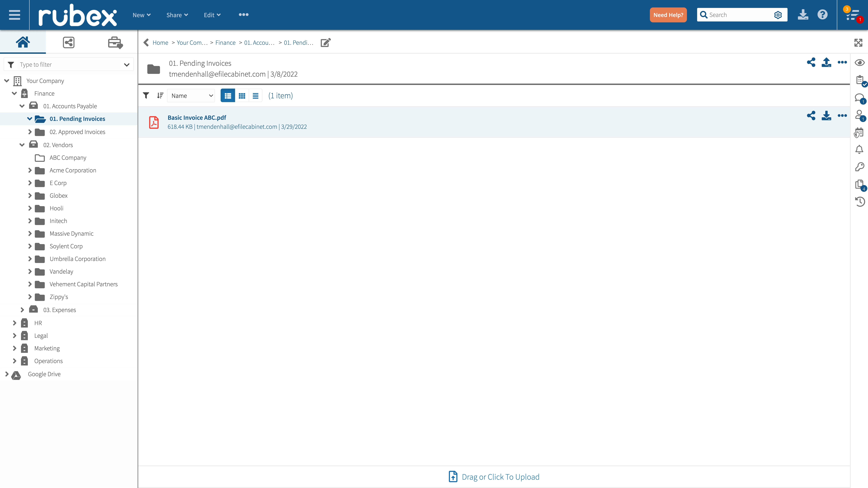Click the filter funnel in list toolbar
This screenshot has width=868, height=488.
pyautogui.click(x=146, y=96)
